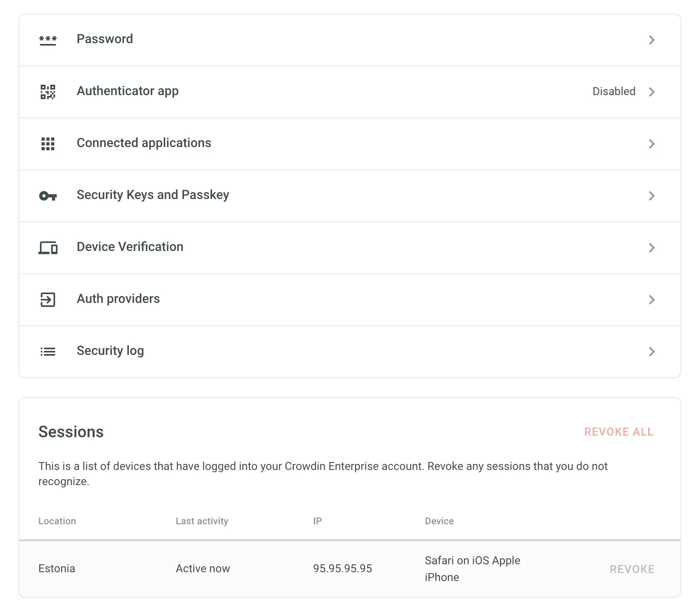Click the Disabled status label
The height and width of the screenshot is (615, 700).
pos(614,92)
